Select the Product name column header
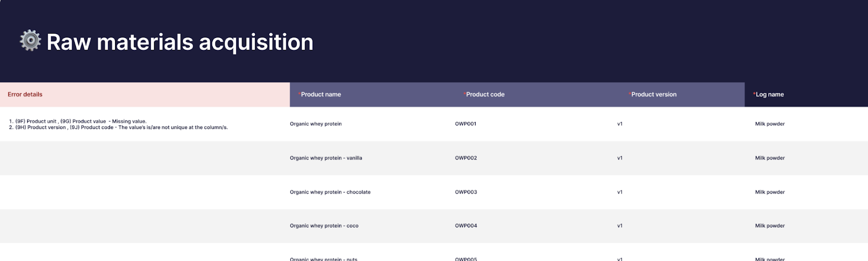 click(x=321, y=94)
